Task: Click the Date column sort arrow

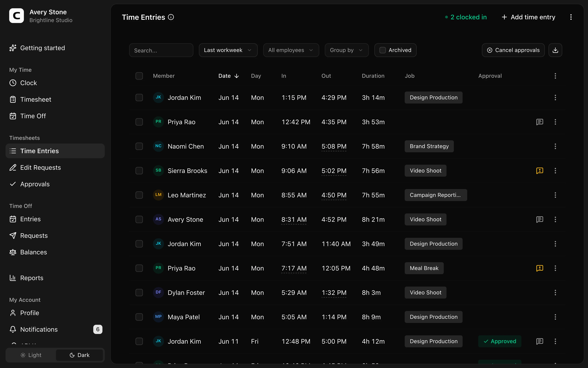Action: click(x=237, y=76)
